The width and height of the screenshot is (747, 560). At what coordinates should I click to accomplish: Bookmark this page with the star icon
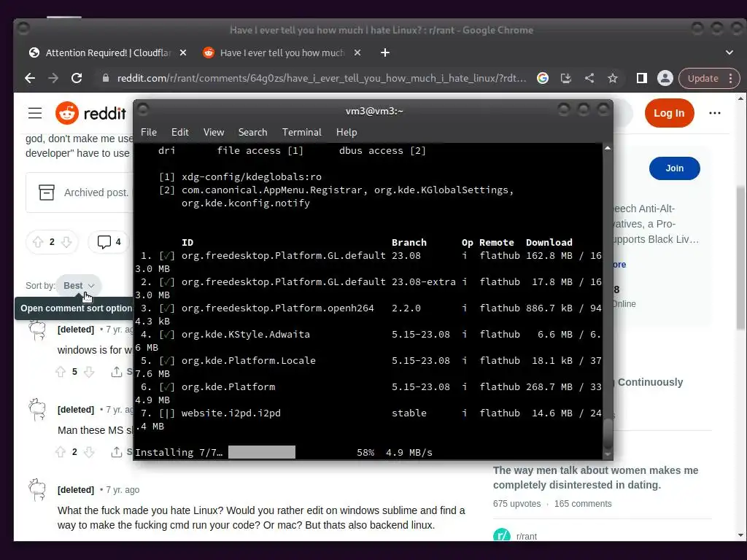[x=613, y=78]
